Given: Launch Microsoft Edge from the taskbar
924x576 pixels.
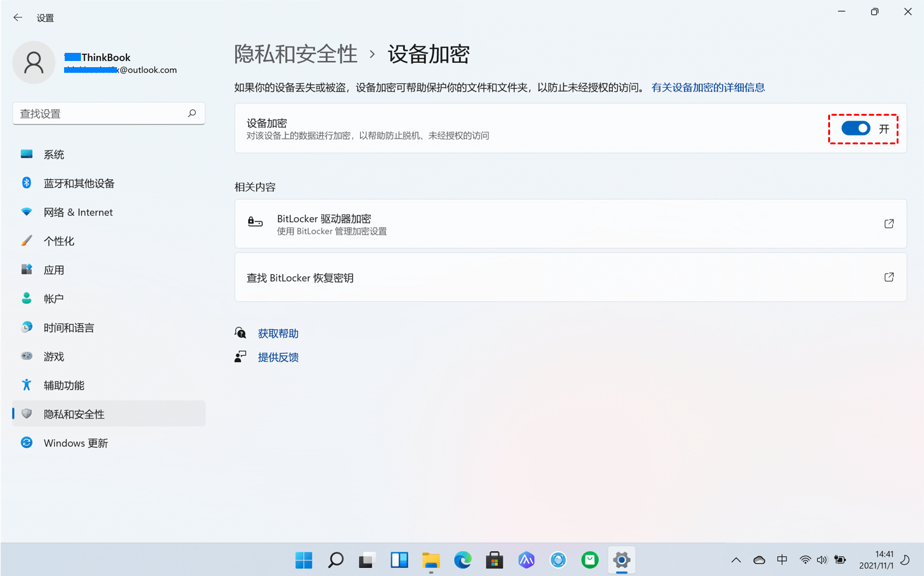Looking at the screenshot, I should click(x=462, y=560).
